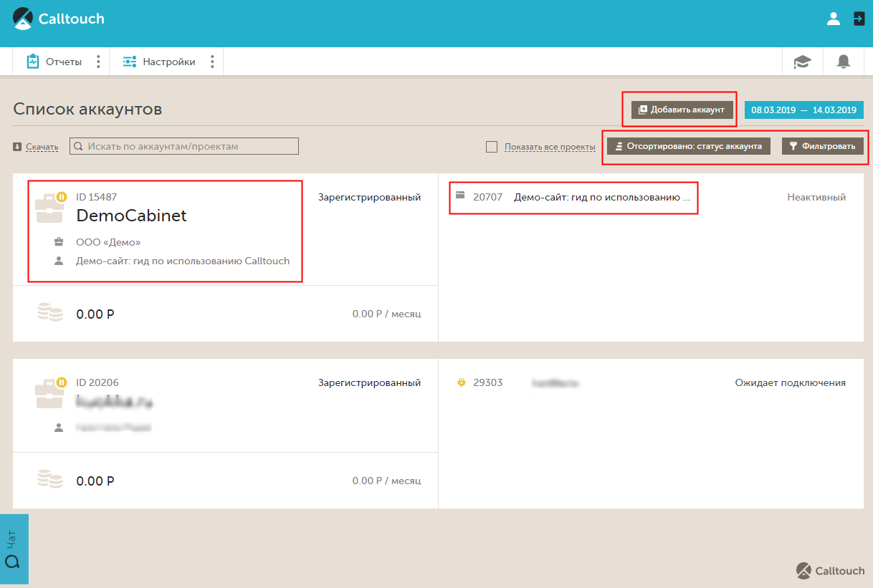Viewport: 873px width, 588px height.
Task: Click the Добавить аккаунт button
Action: (682, 110)
